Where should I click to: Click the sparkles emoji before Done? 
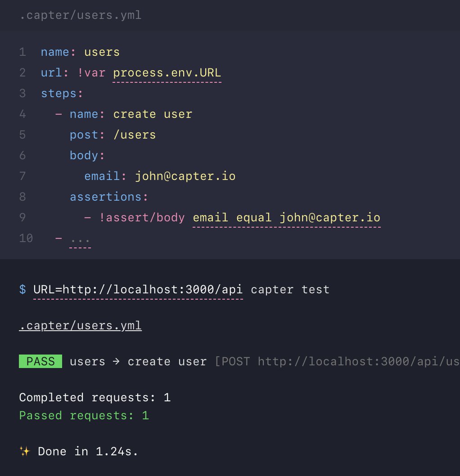pos(25,451)
